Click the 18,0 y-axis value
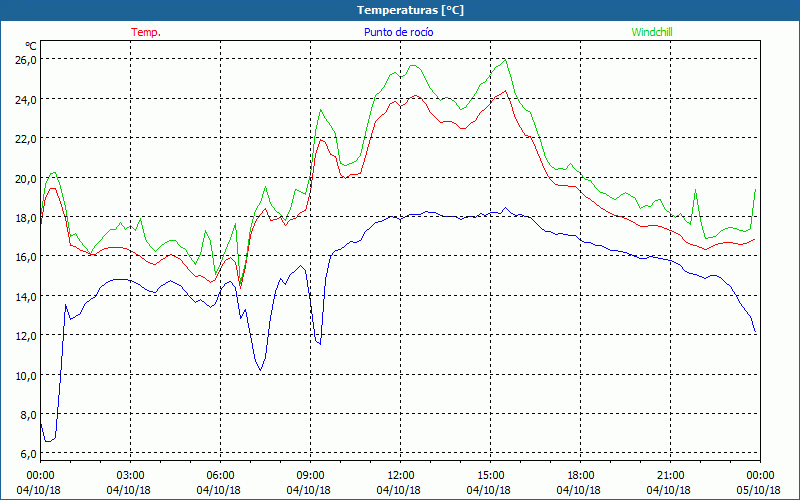 coord(27,217)
